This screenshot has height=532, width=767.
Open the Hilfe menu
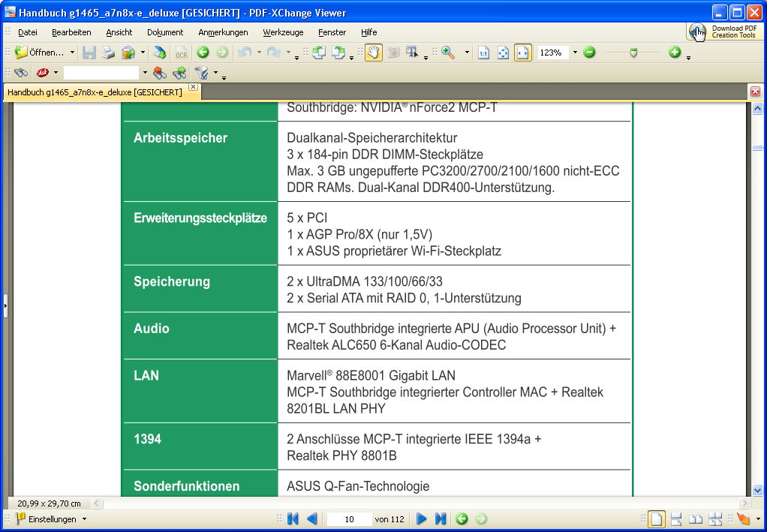pos(368,32)
